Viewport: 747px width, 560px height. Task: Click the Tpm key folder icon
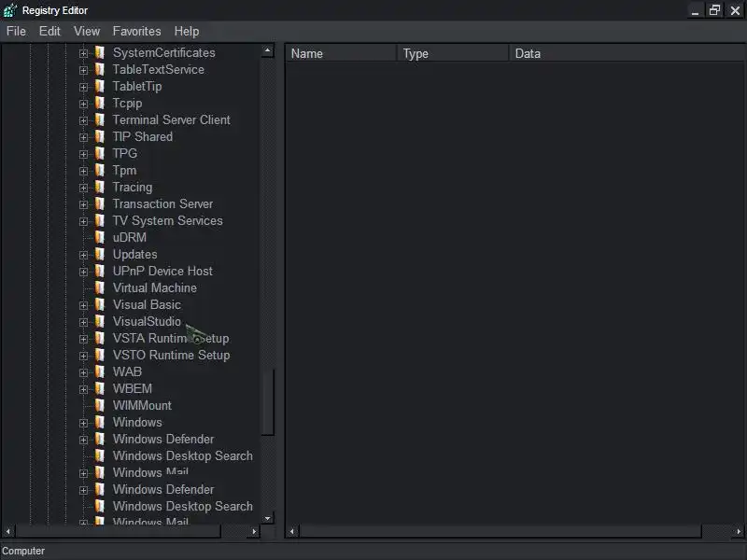pos(100,171)
